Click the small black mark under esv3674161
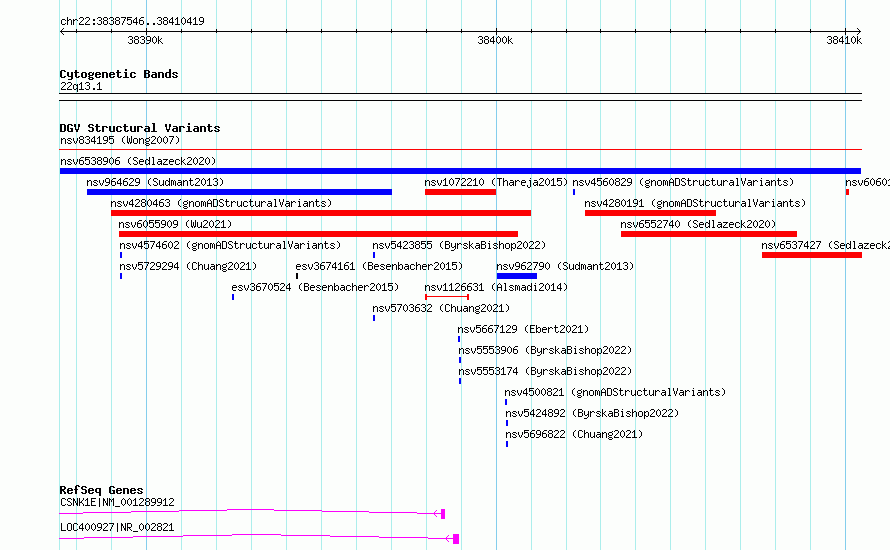 297,276
